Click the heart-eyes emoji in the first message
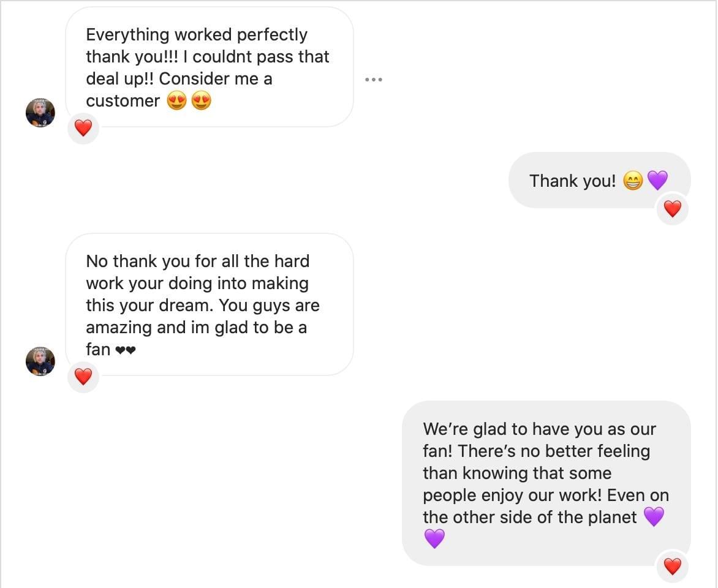Image resolution: width=718 pixels, height=588 pixels. (x=178, y=100)
